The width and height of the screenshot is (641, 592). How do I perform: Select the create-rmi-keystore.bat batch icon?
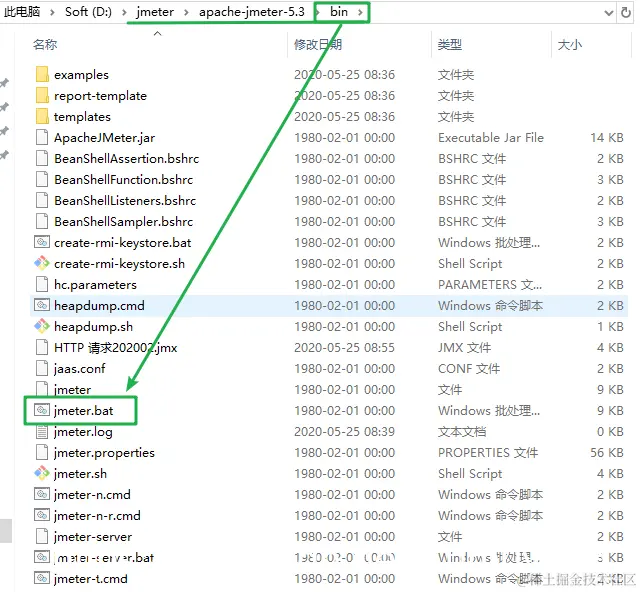click(x=42, y=242)
